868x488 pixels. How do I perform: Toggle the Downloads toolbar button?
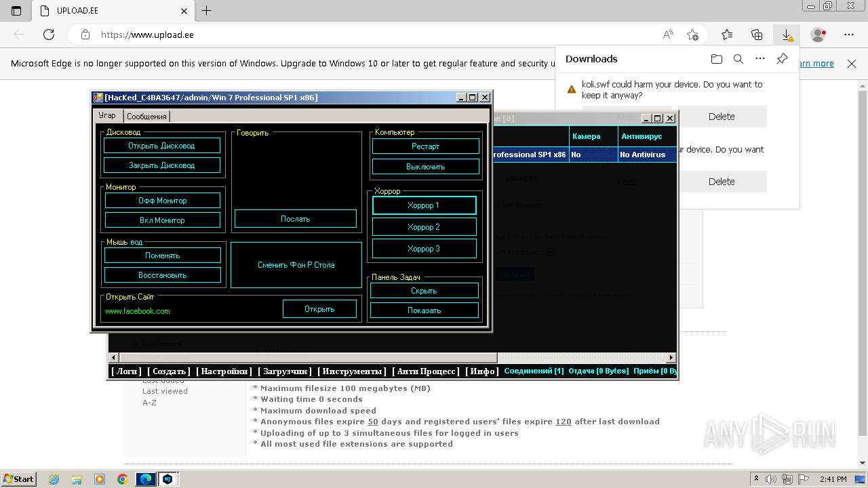point(787,35)
